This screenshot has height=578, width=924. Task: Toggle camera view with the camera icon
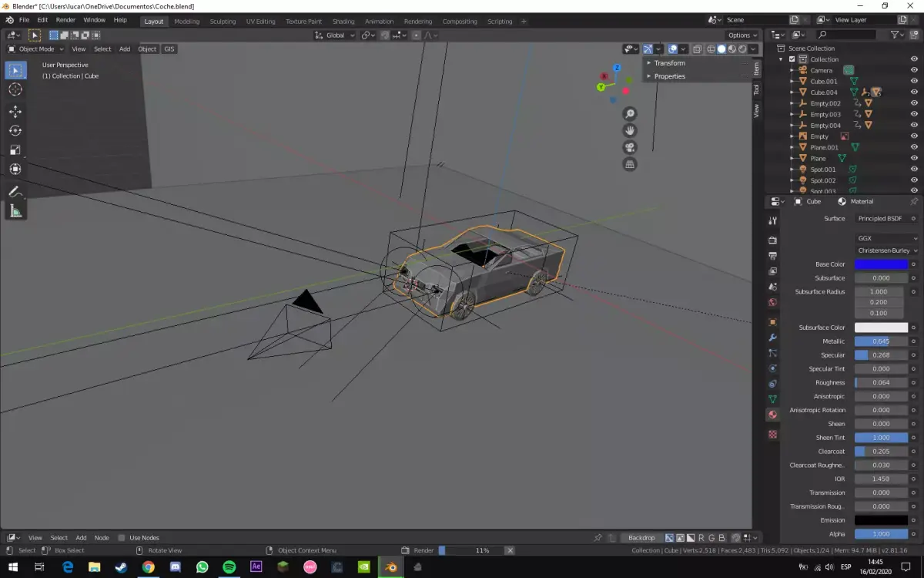(630, 147)
